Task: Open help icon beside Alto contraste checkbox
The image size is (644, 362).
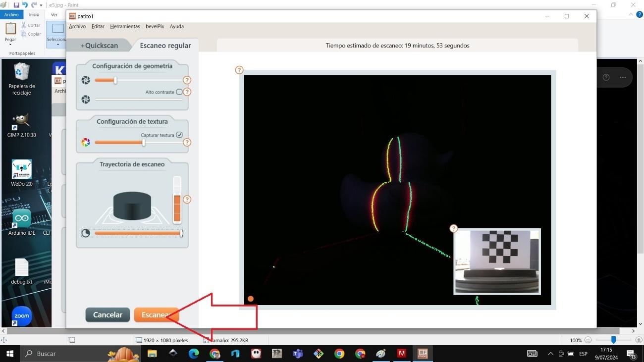Action: (187, 92)
